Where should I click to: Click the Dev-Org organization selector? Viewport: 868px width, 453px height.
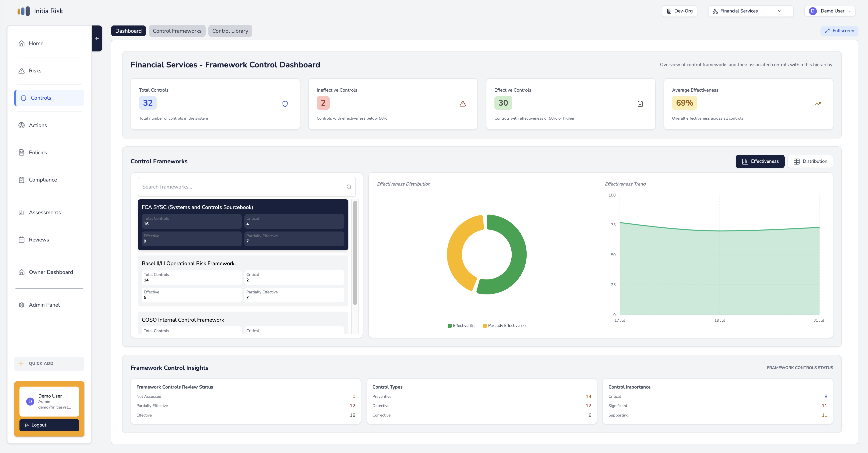(679, 11)
